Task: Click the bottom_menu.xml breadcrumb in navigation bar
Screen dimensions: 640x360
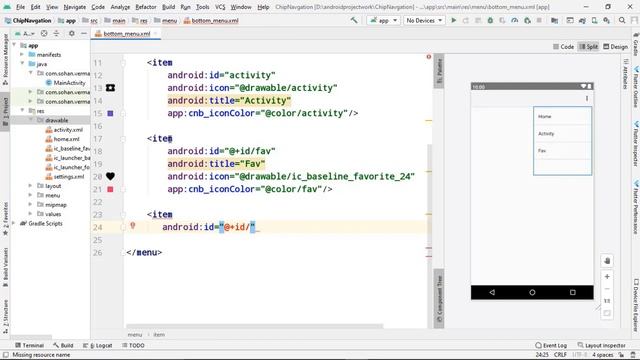Action: [x=211, y=20]
